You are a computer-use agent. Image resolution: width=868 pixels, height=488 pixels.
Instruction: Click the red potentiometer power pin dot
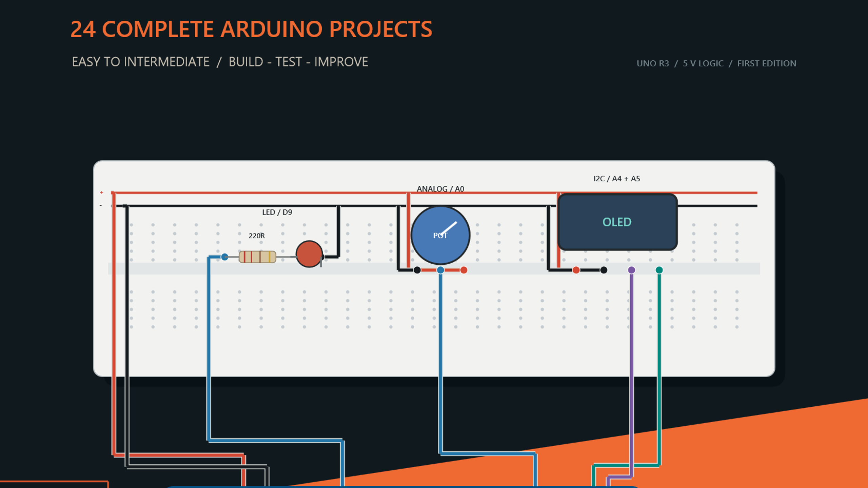click(x=464, y=270)
